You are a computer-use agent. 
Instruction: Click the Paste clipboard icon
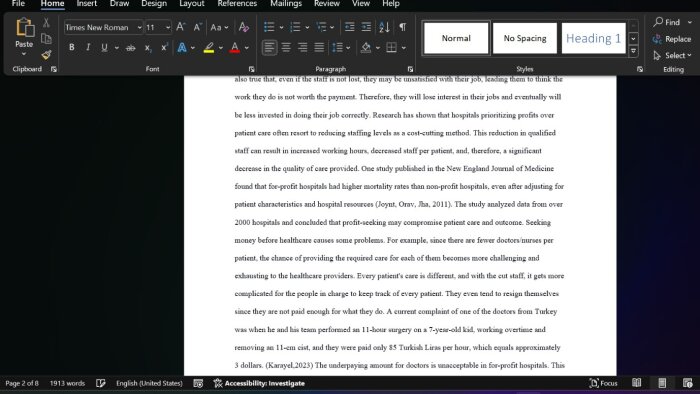coord(25,28)
